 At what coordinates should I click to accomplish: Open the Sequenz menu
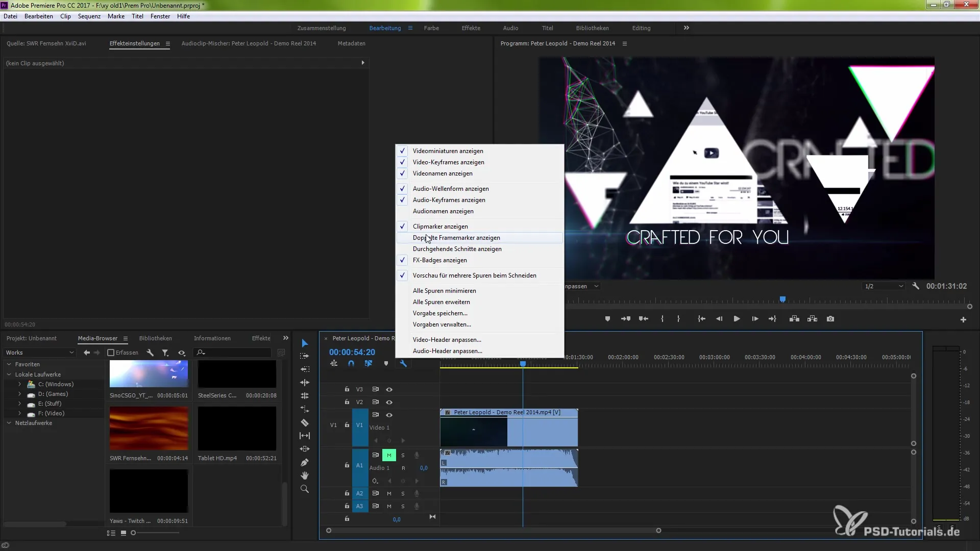click(89, 16)
